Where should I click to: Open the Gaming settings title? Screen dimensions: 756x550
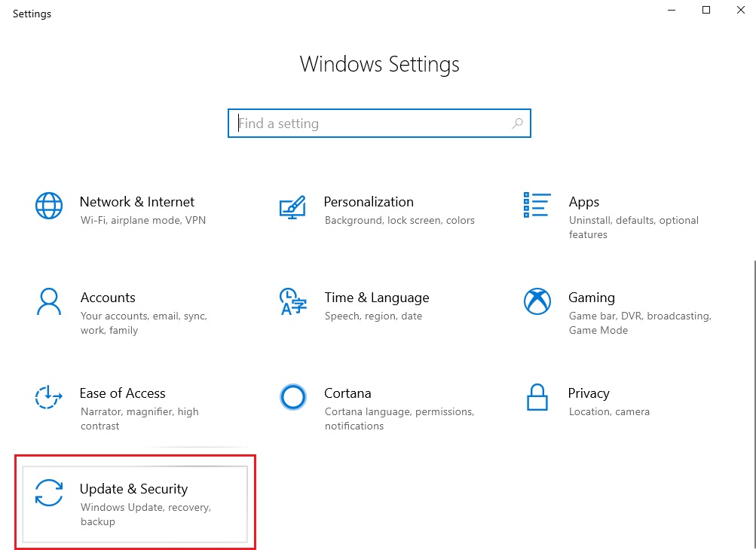pos(592,298)
